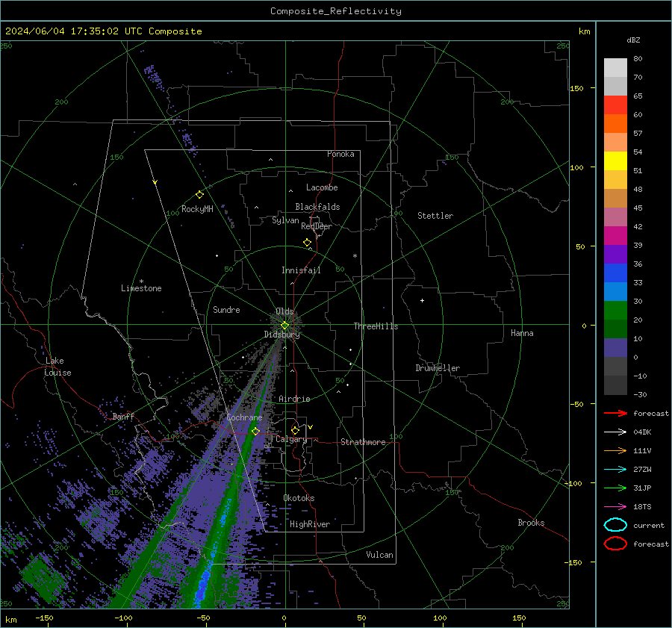The height and width of the screenshot is (628, 672).
Task: Click the Hanna label
Action: [x=522, y=333]
